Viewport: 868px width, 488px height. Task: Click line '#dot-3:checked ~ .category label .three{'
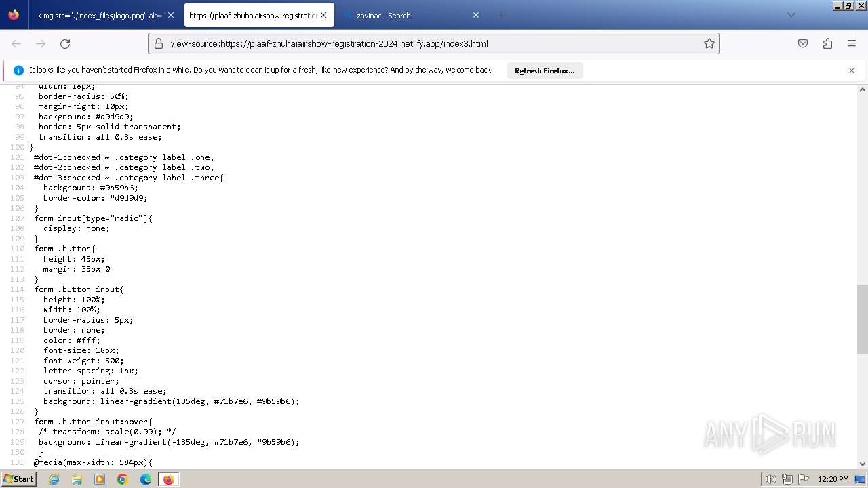coord(129,178)
